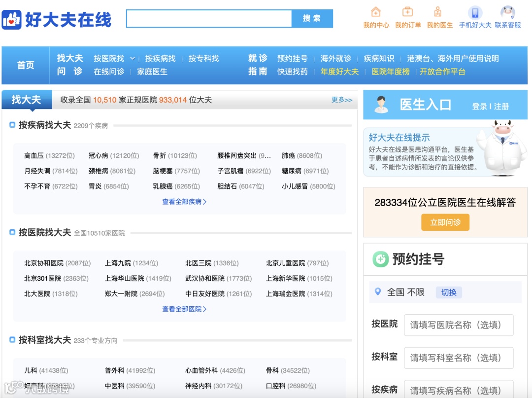Open 骨折 disease link
The image size is (532, 398).
point(160,155)
